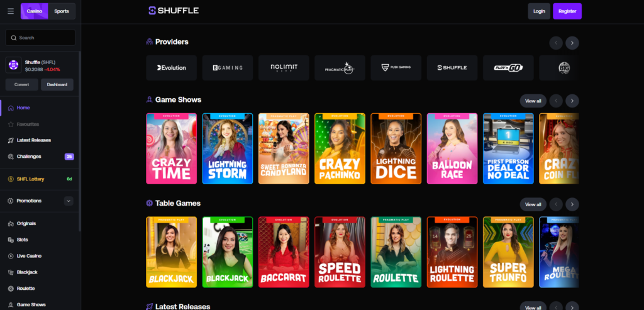Open the Crazy Time game card

(x=171, y=148)
